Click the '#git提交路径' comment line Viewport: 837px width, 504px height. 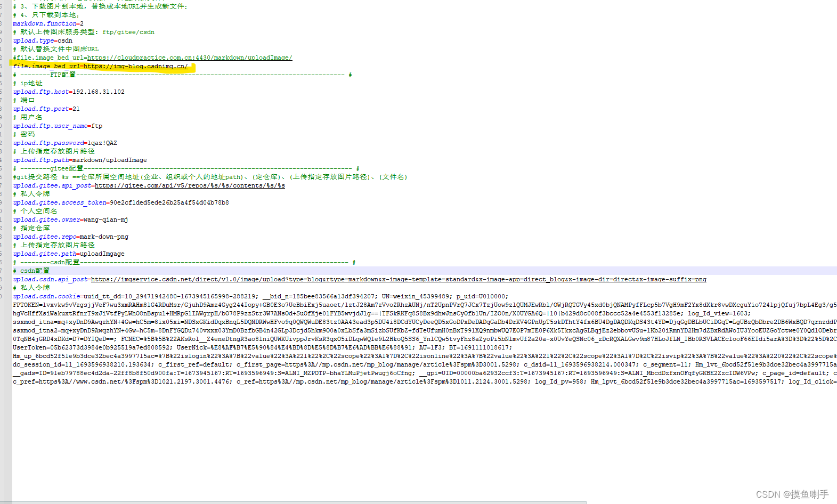[x=210, y=177]
